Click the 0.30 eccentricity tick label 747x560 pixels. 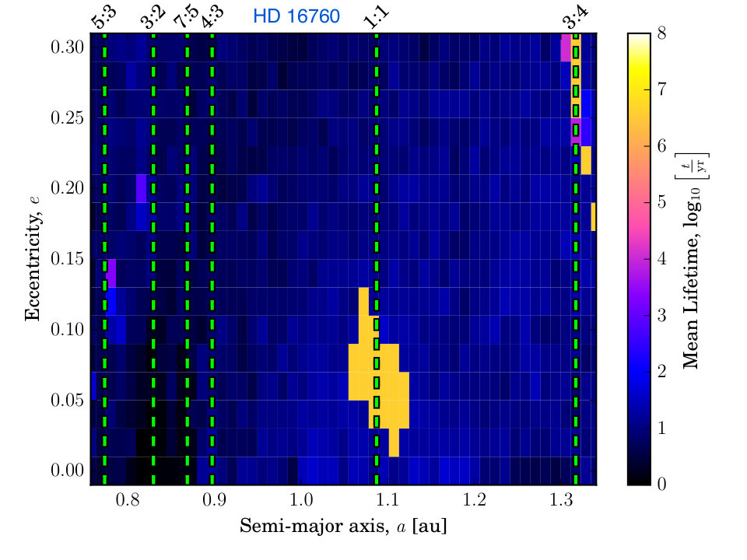tap(67, 47)
